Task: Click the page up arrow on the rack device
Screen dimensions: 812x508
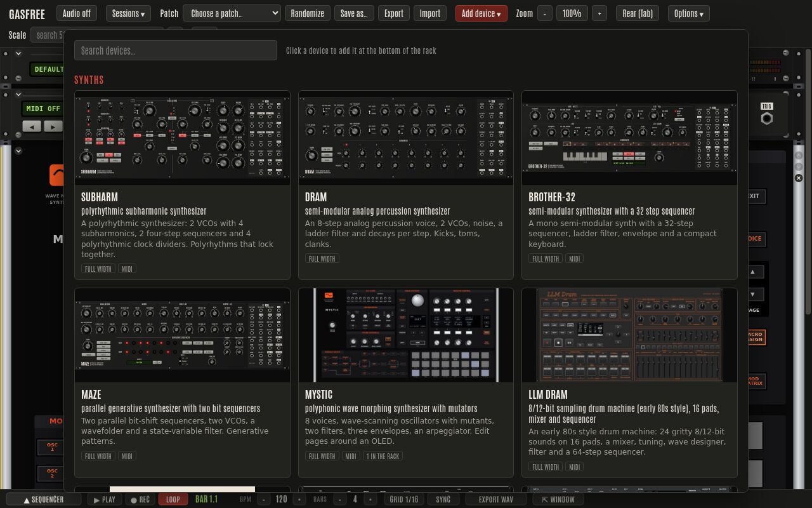Action: click(x=753, y=272)
